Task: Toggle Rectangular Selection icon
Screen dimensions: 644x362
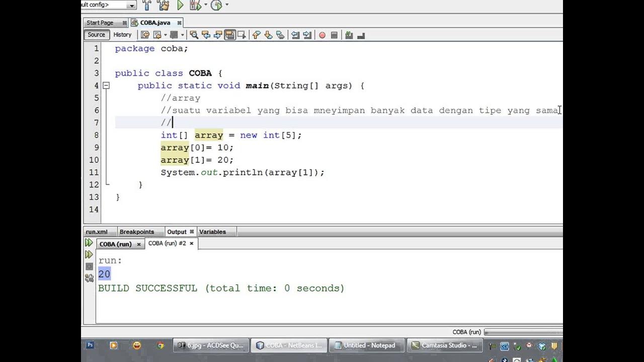Action: [242, 35]
